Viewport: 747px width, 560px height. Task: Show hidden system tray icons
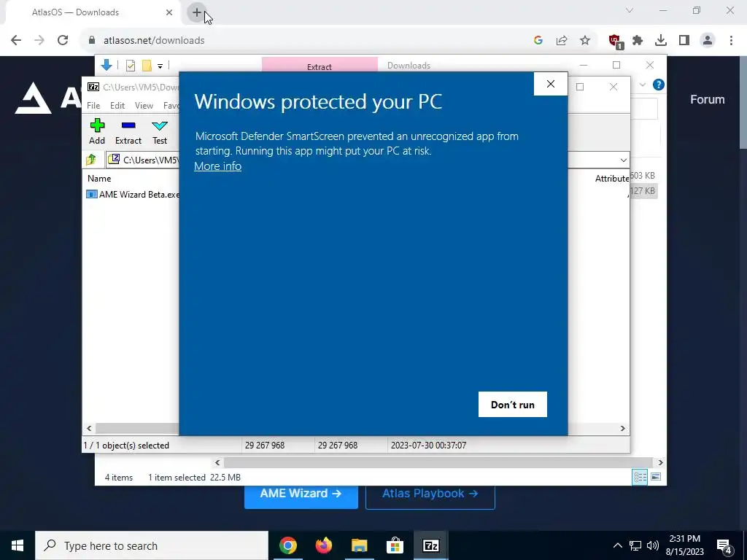coord(617,545)
